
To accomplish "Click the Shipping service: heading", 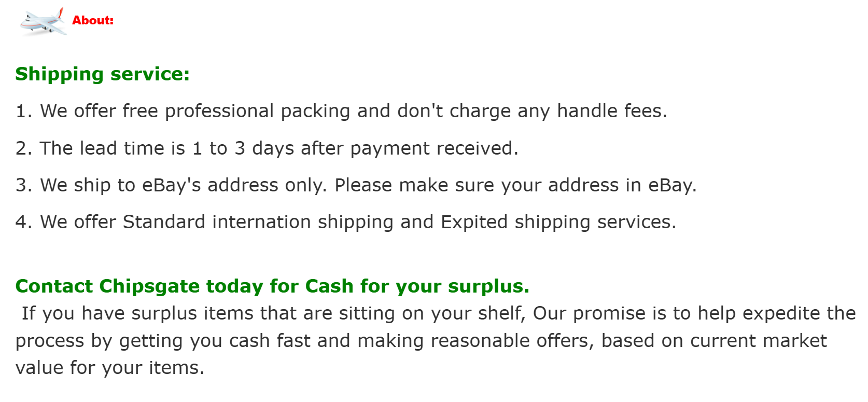I will [x=102, y=74].
